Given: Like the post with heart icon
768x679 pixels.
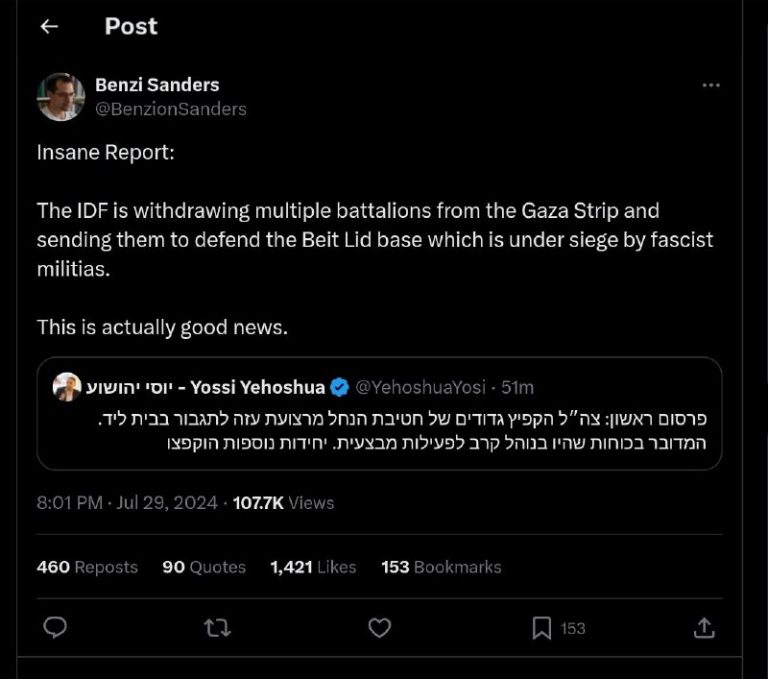Looking at the screenshot, I should click(x=379, y=628).
